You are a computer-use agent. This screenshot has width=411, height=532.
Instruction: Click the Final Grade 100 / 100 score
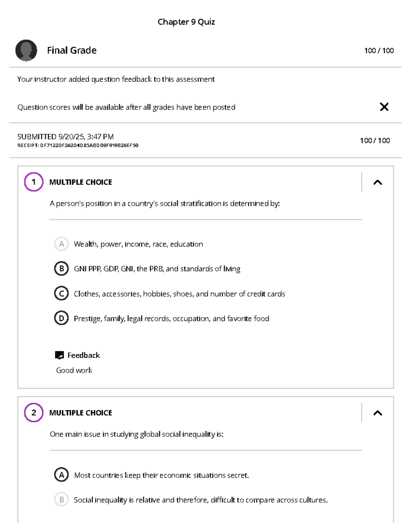point(378,51)
